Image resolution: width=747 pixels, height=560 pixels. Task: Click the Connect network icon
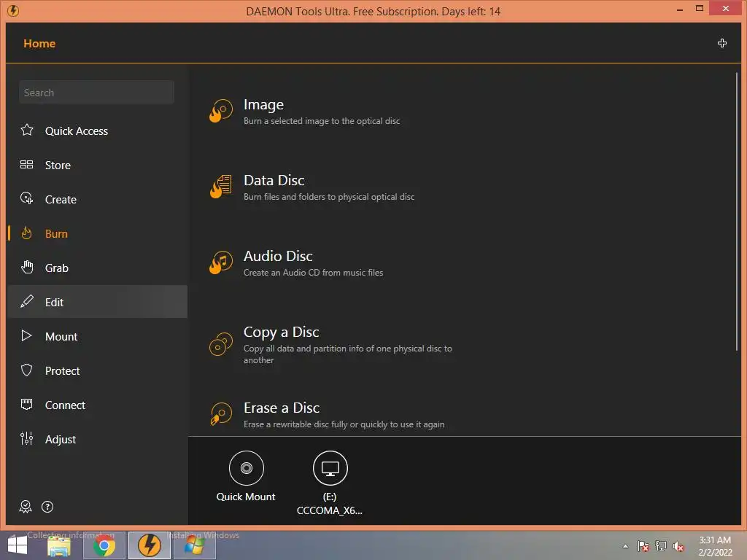[27, 404]
